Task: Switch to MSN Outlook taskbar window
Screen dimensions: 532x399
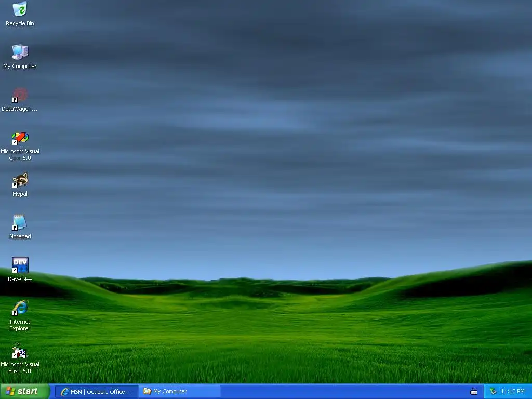Action: 96,392
